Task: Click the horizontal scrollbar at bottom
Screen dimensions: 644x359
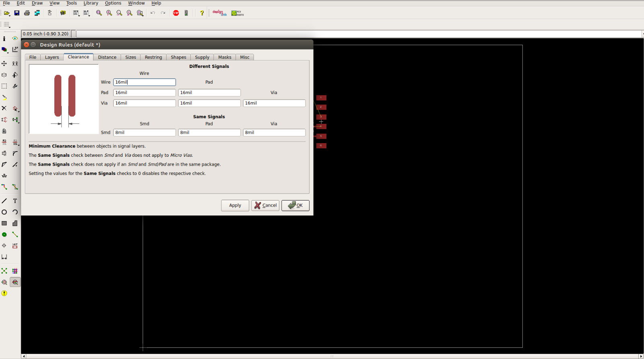Action: (x=332, y=356)
